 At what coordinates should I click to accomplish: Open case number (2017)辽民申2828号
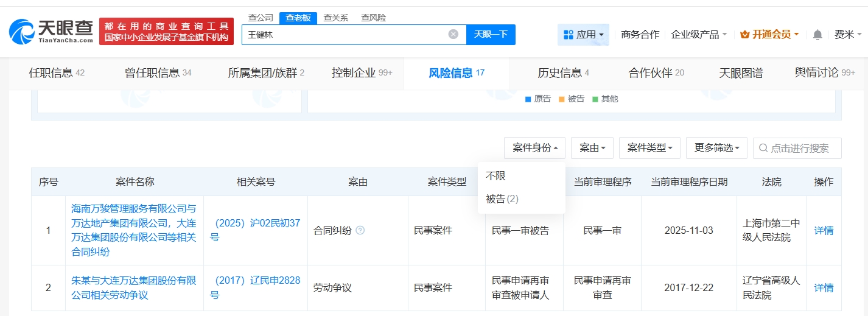click(x=255, y=287)
